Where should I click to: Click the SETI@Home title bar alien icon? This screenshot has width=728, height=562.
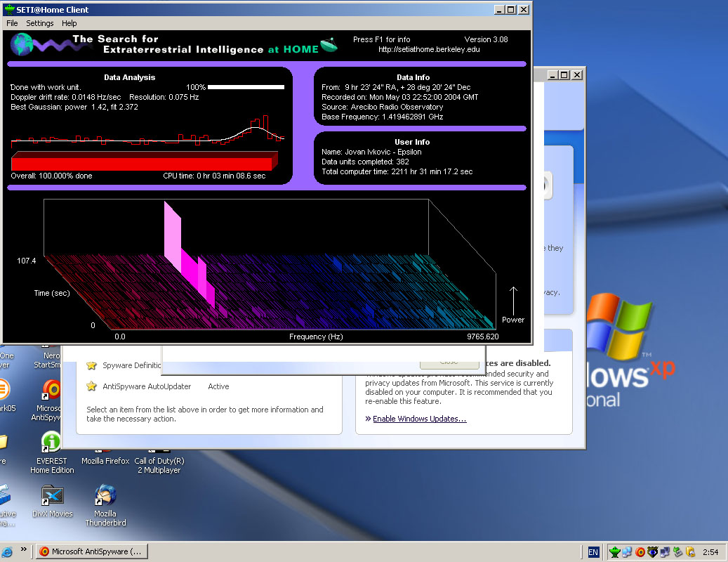tap(9, 9)
